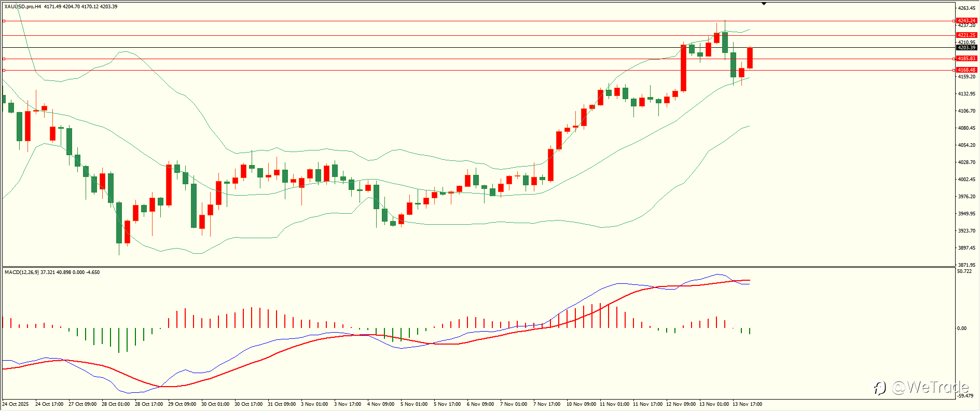The height and width of the screenshot is (411, 980).
Task: Select the 4185.83 horizontal line left handle
Action: pos(4,59)
